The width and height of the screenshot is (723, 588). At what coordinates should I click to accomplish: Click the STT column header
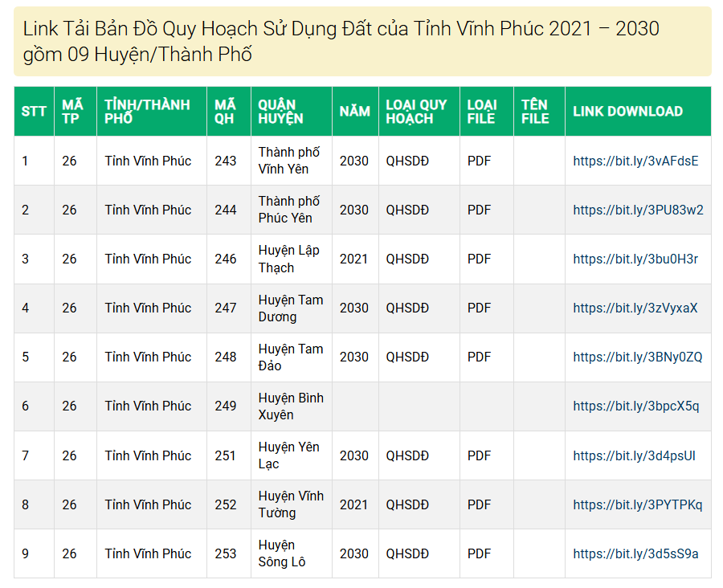point(33,109)
